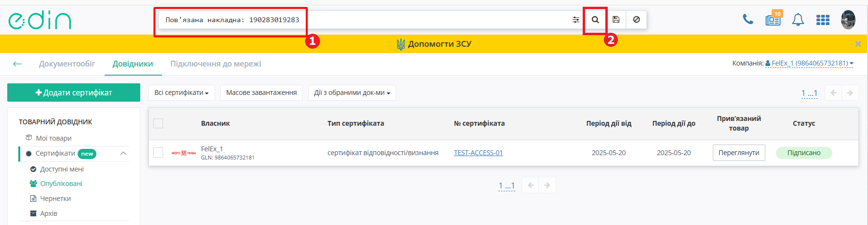868x225 pixels.
Task: Open user profile avatar
Action: [848, 20]
